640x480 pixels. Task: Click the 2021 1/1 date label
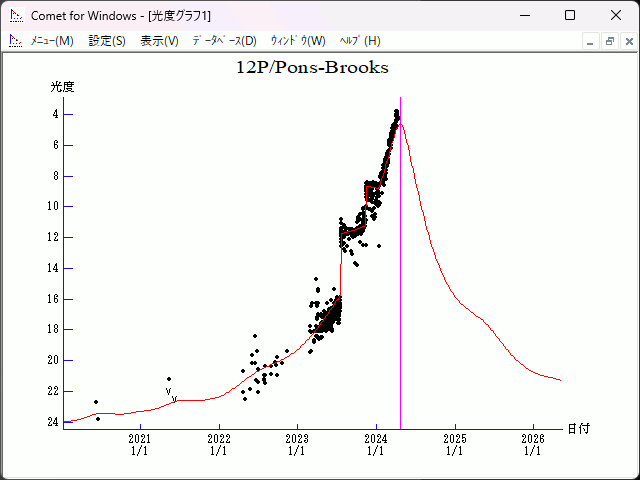point(140,445)
